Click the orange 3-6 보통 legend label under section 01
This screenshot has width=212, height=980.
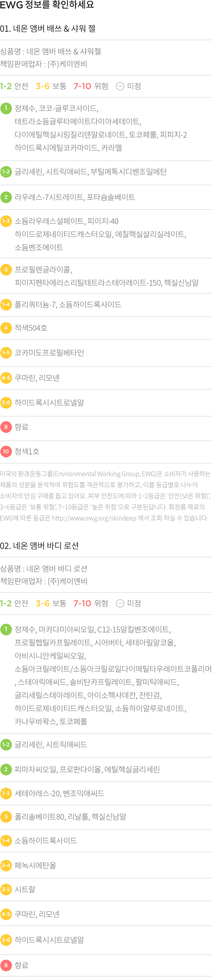[51, 86]
